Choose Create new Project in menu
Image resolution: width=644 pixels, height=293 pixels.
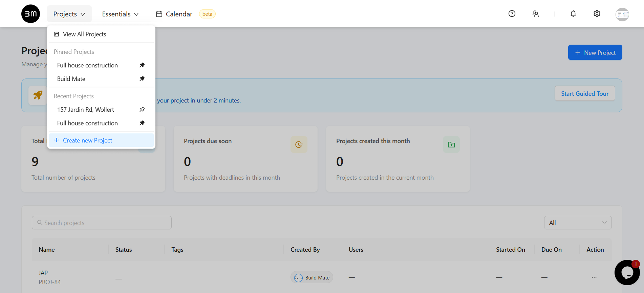point(101,140)
